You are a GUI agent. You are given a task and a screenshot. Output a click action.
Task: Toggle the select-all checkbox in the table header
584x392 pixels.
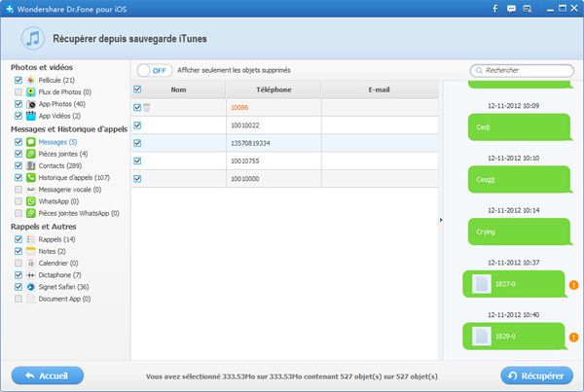[x=137, y=89]
